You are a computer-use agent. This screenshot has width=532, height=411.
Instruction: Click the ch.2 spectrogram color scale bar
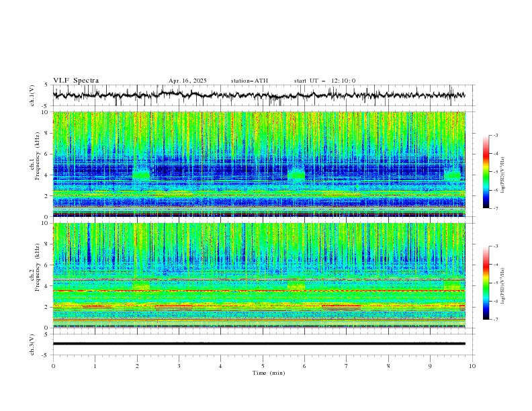pos(486,283)
